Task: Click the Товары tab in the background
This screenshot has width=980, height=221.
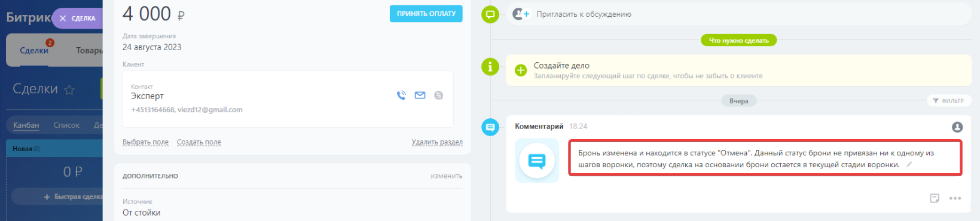Action: point(89,51)
